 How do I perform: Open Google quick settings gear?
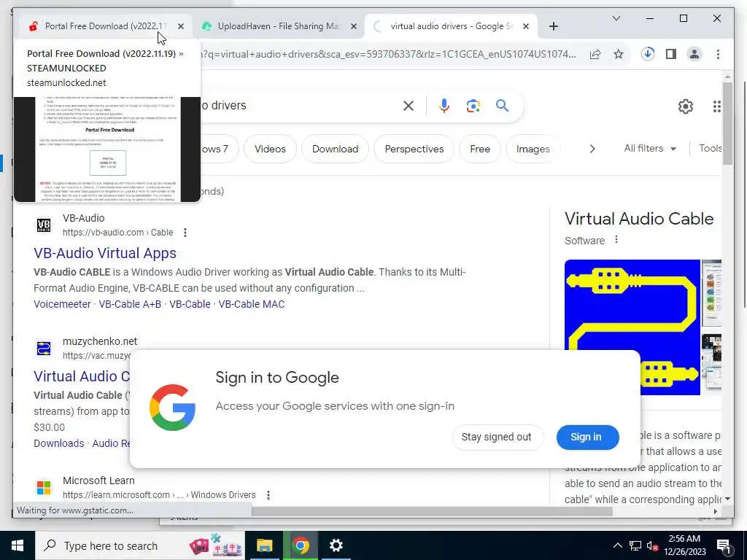[685, 106]
